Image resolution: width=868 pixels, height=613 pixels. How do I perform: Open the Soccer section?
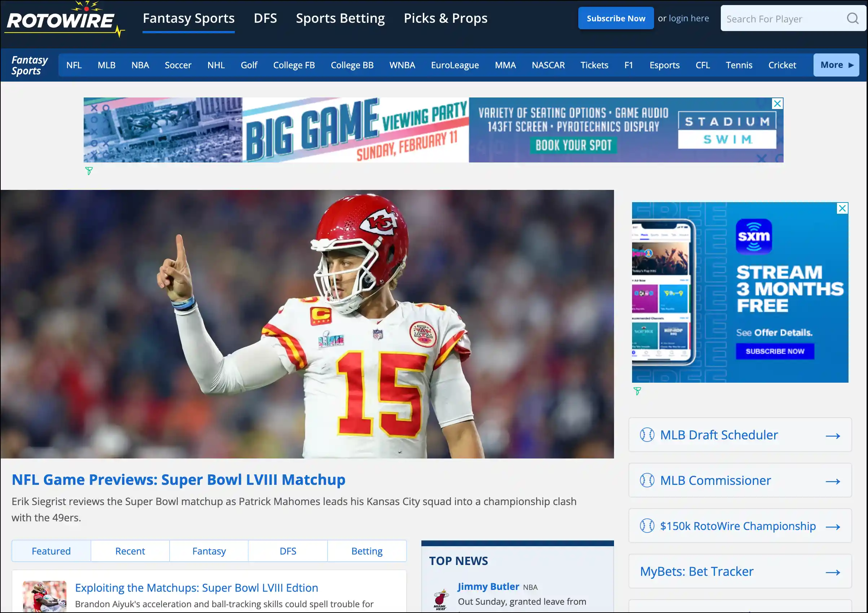tap(178, 65)
